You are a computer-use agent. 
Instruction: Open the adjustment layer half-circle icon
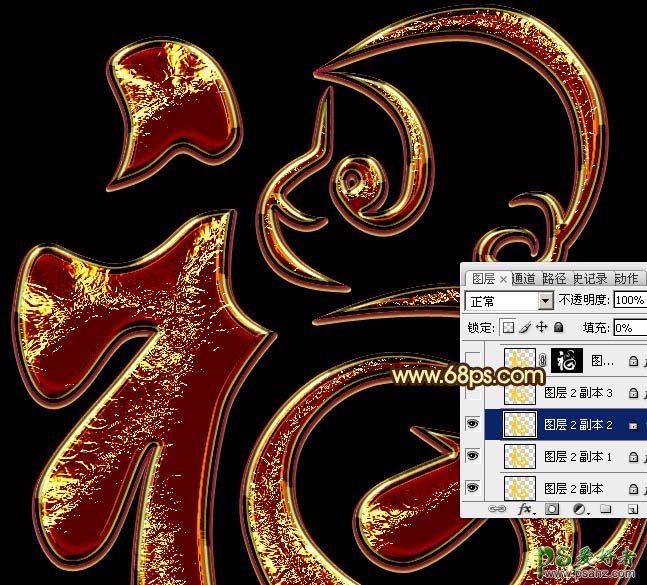pos(577,509)
